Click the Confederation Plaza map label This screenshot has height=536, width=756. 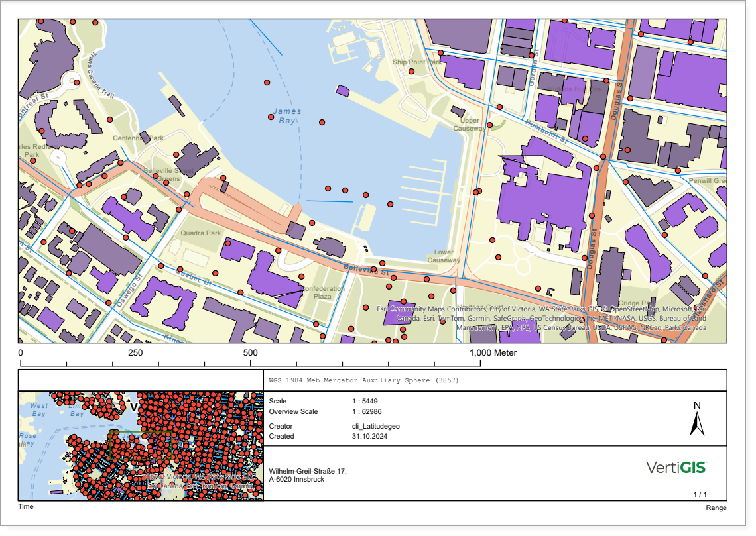point(323,292)
